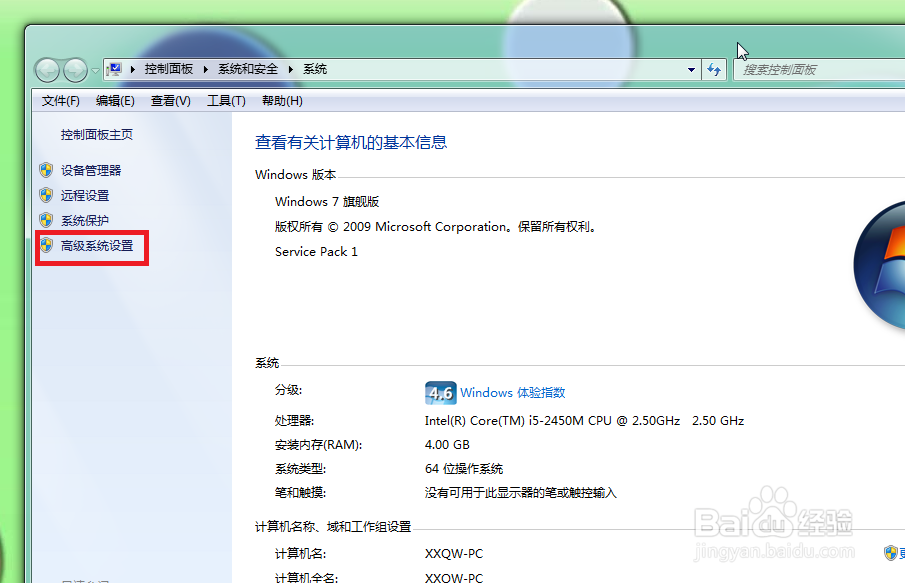Click the 没有可用于此显示器的笔或触控输入 text
This screenshot has width=905, height=583.
[x=521, y=493]
